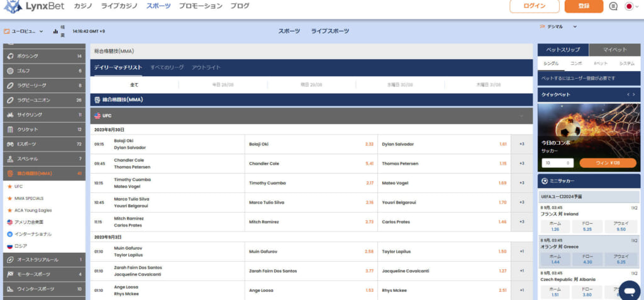Open the ユーロビュー view dropdown
The width and height of the screenshot is (644, 300).
(x=23, y=31)
